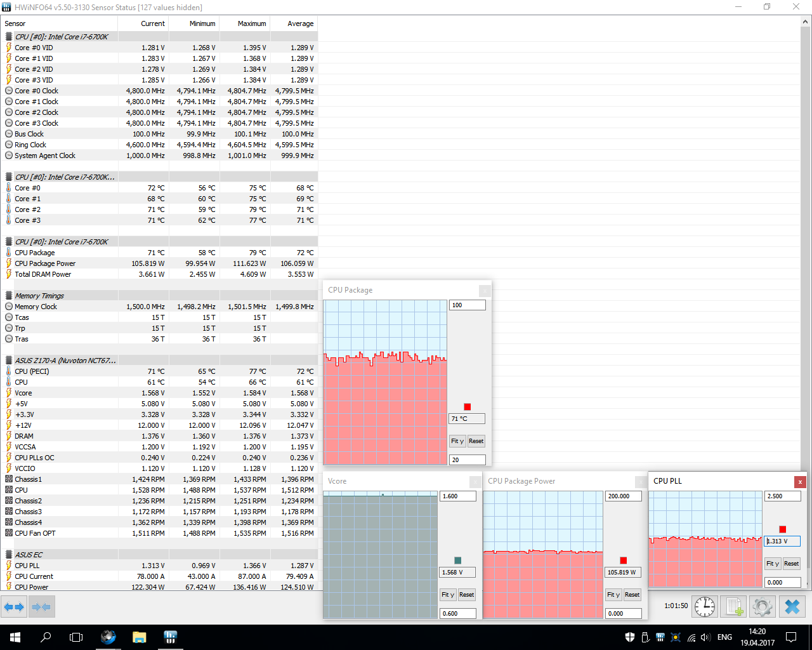Open the ENG language indicator in the tray
Screen dimensions: 812x650
[x=724, y=637]
